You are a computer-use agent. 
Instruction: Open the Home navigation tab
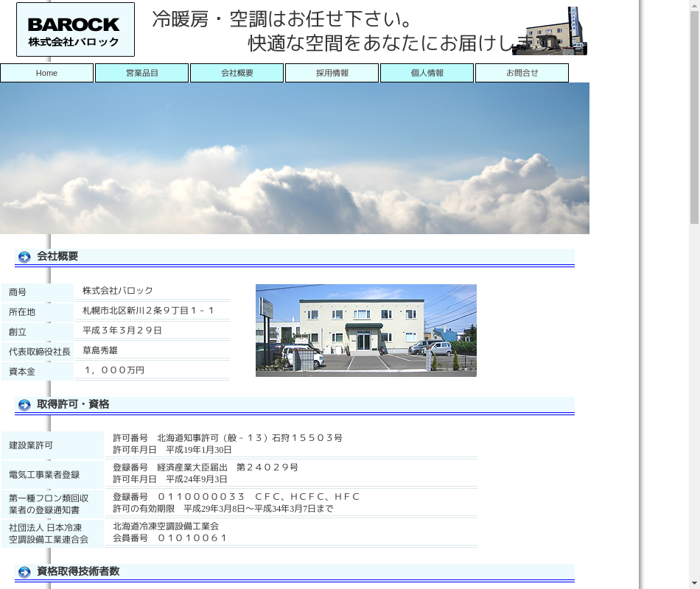46,73
